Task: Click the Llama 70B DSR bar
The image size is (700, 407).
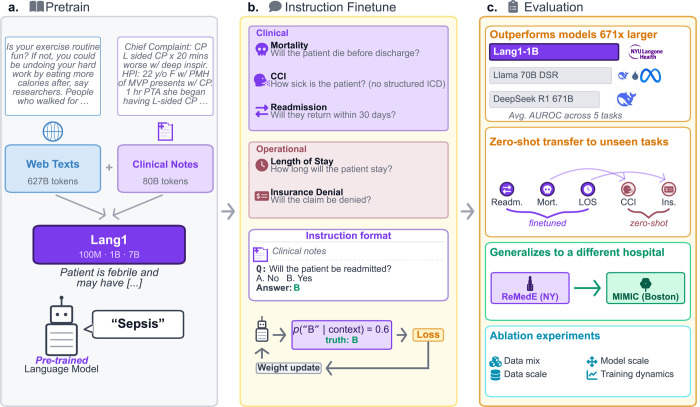Action: tap(550, 75)
